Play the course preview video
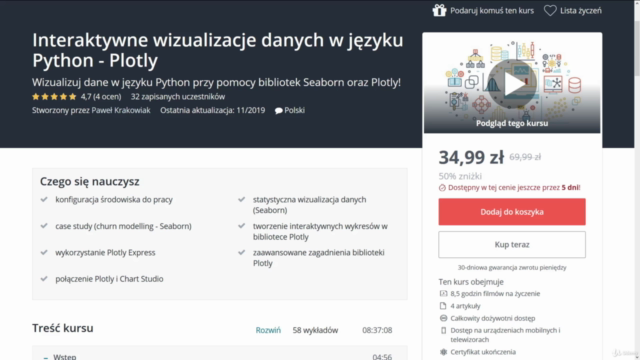 point(512,84)
